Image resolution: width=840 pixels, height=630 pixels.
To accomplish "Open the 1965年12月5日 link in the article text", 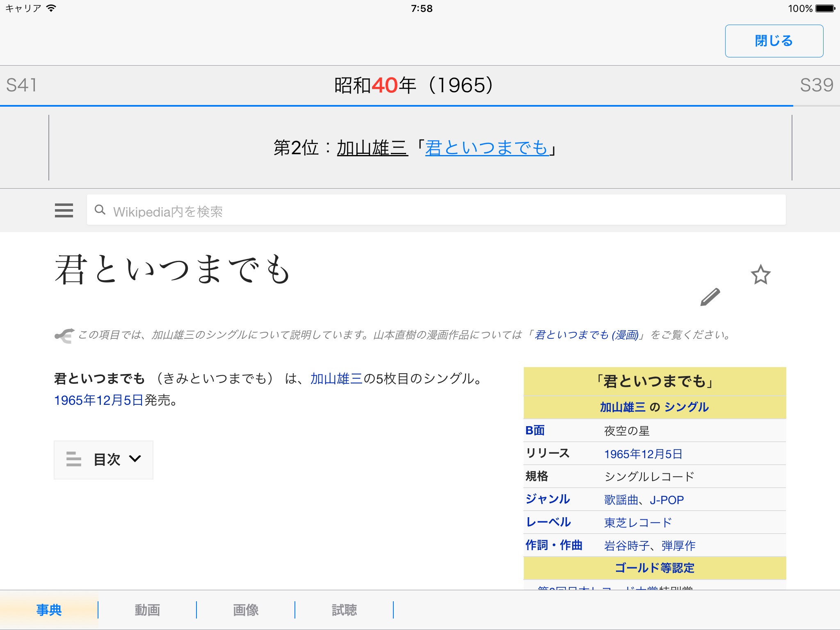I will pyautogui.click(x=98, y=400).
